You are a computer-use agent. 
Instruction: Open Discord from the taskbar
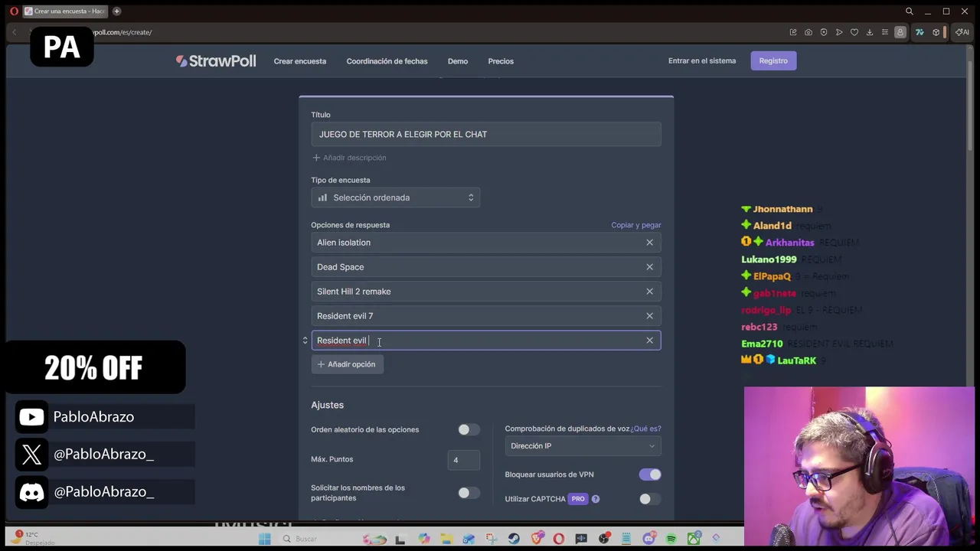coord(649,539)
